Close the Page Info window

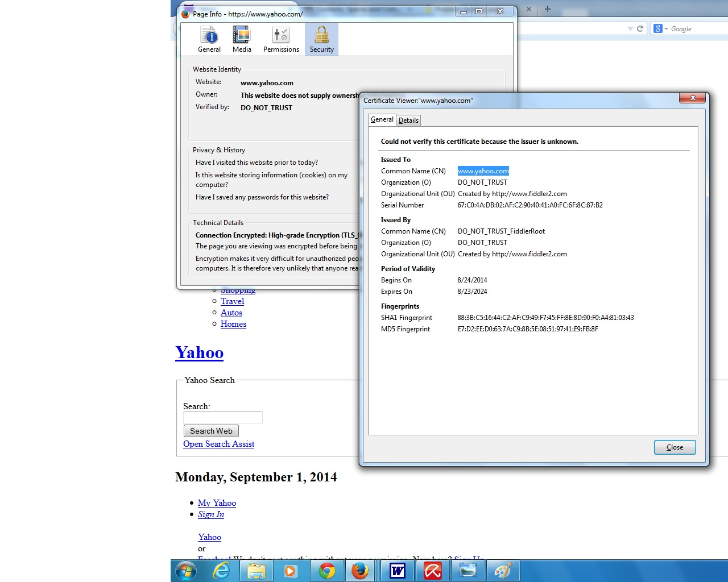(500, 11)
